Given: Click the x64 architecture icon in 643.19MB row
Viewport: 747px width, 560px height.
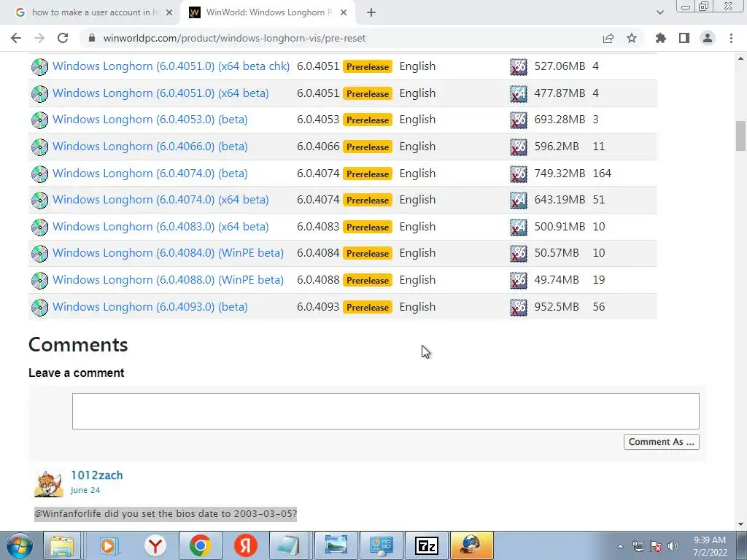Looking at the screenshot, I should (x=519, y=200).
